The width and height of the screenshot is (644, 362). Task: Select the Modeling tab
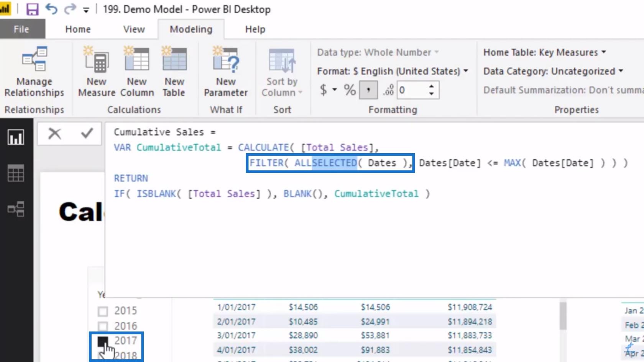191,29
